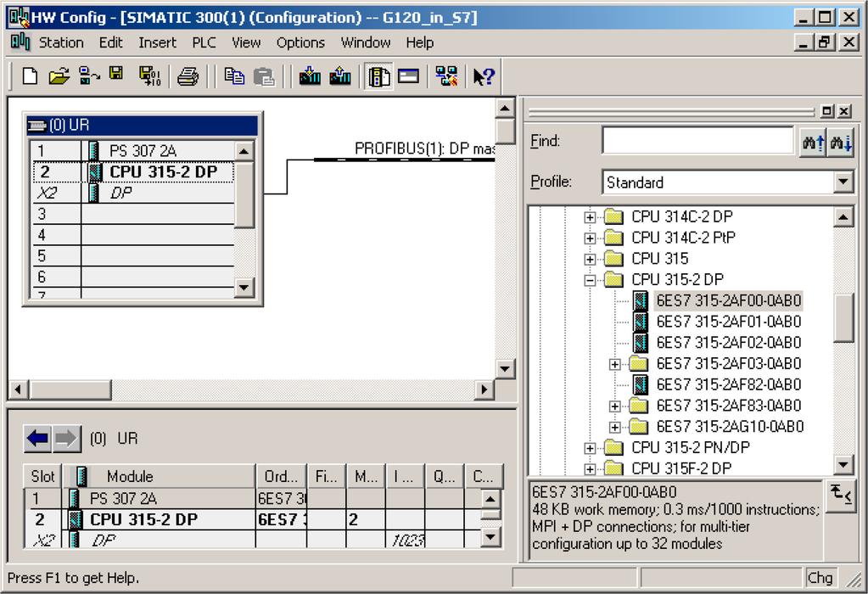Screen dimensions: 868x594
Task: Click the HW Config document icon in the menu bar
Action: pyautogui.click(x=20, y=42)
